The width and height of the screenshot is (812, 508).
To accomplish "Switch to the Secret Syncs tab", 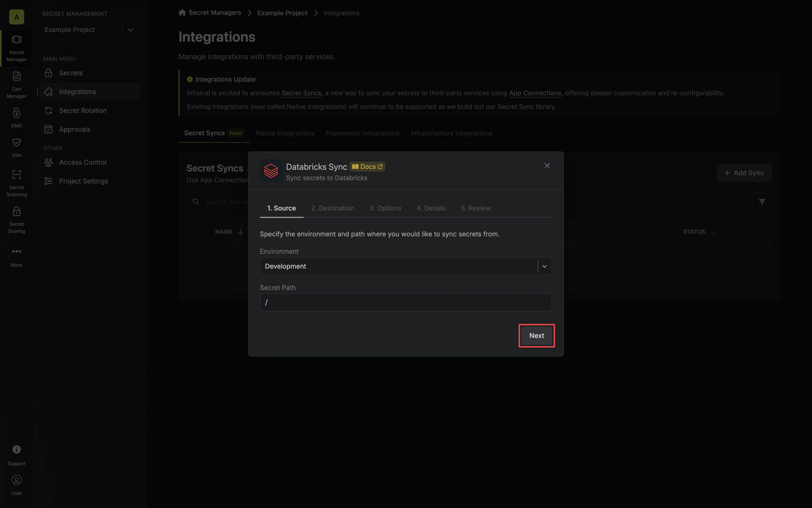I will tap(214, 133).
